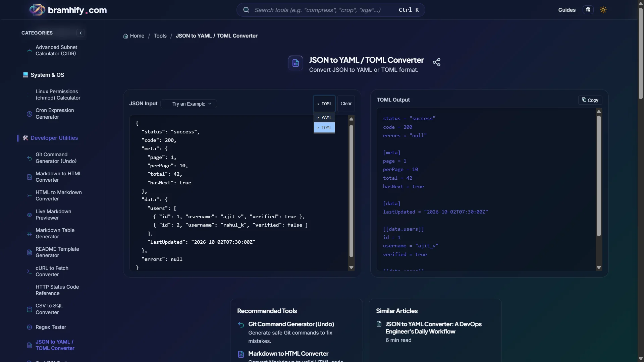Collapse the Categories sidebar with the chevron
This screenshot has width=644, height=362.
point(80,33)
